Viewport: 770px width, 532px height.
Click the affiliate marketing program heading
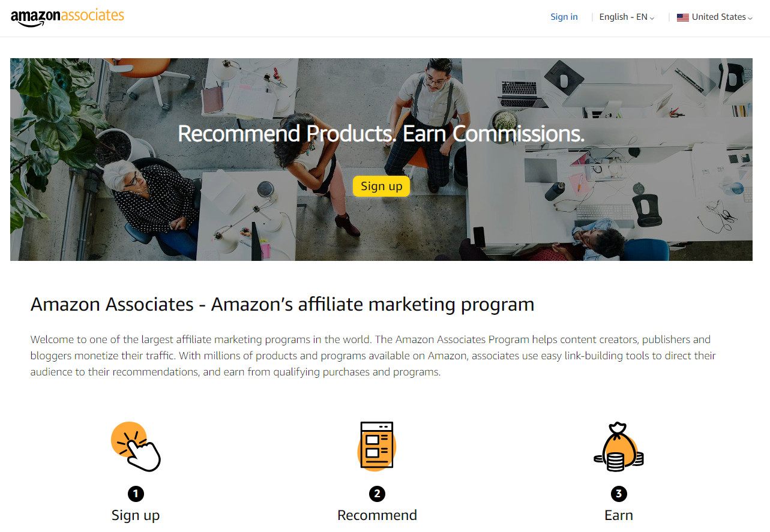point(282,304)
